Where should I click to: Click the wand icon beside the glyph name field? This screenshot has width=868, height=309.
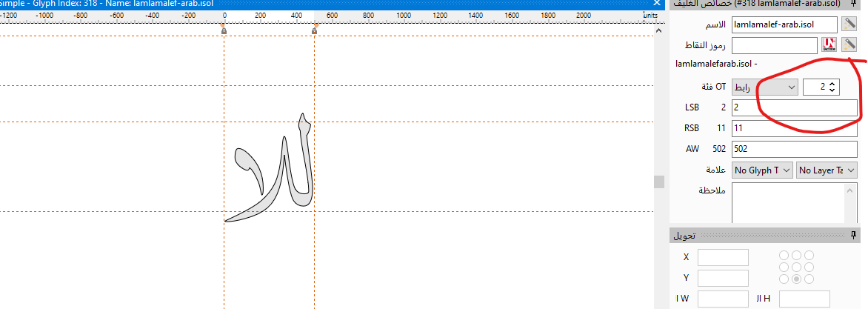click(x=849, y=25)
